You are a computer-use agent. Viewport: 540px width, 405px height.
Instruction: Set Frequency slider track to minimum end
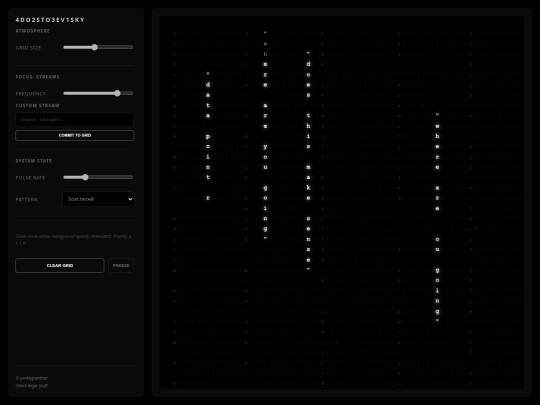(x=64, y=93)
